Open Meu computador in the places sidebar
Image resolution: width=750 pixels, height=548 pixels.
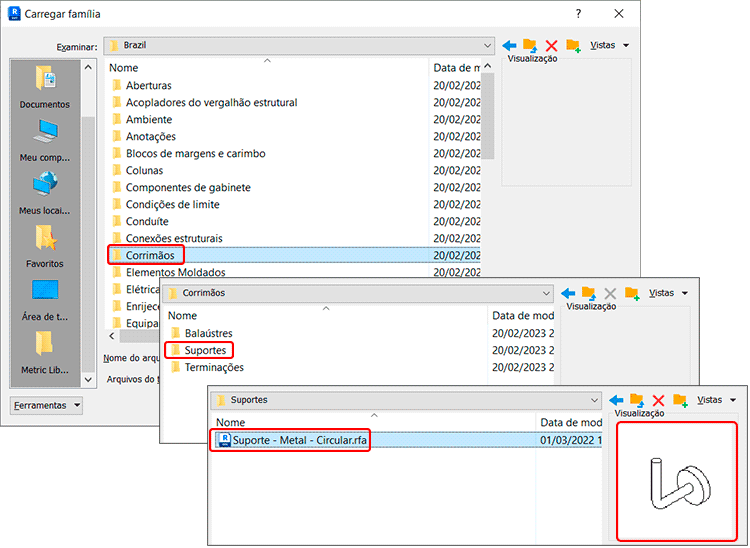tap(45, 140)
